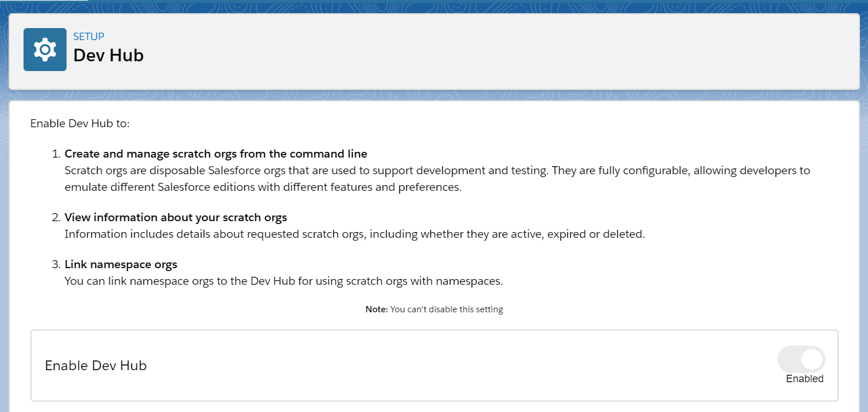Click the bold 'Note:' label
868x412 pixels.
coord(376,309)
